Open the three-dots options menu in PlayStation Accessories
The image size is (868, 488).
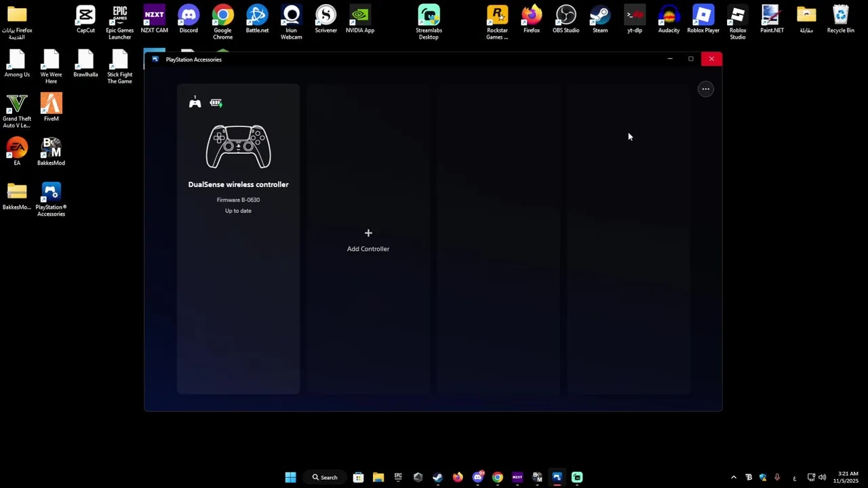[705, 89]
